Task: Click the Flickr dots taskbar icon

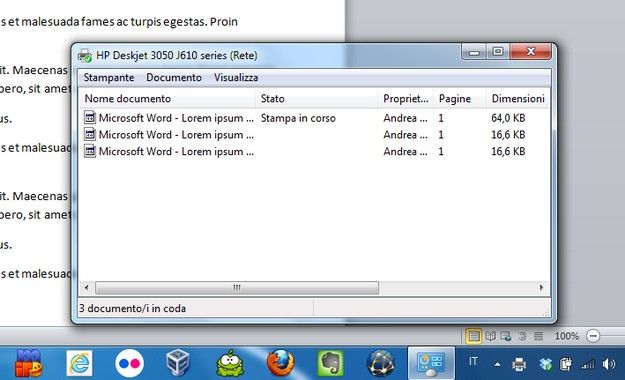Action: [x=130, y=363]
